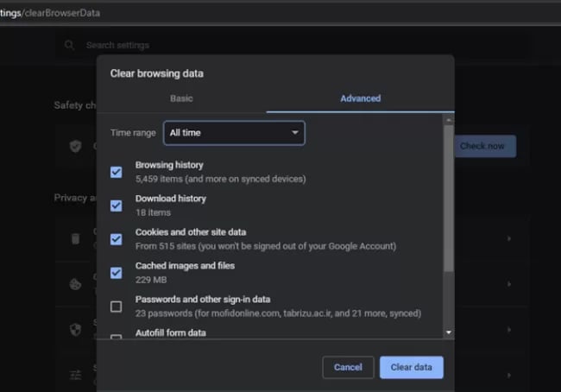Expand the cookies row arrow behind dialog
This screenshot has width=561, height=392.
coord(508,284)
